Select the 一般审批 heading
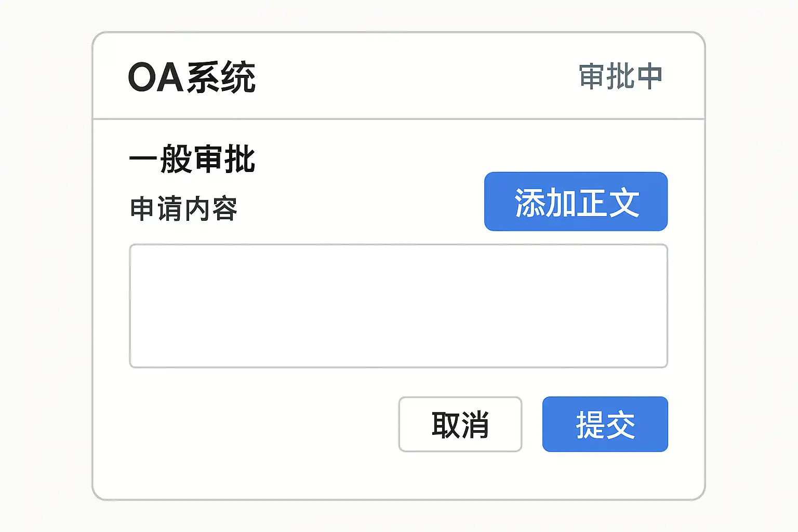Viewport: 798px width, 532px height. tap(192, 159)
